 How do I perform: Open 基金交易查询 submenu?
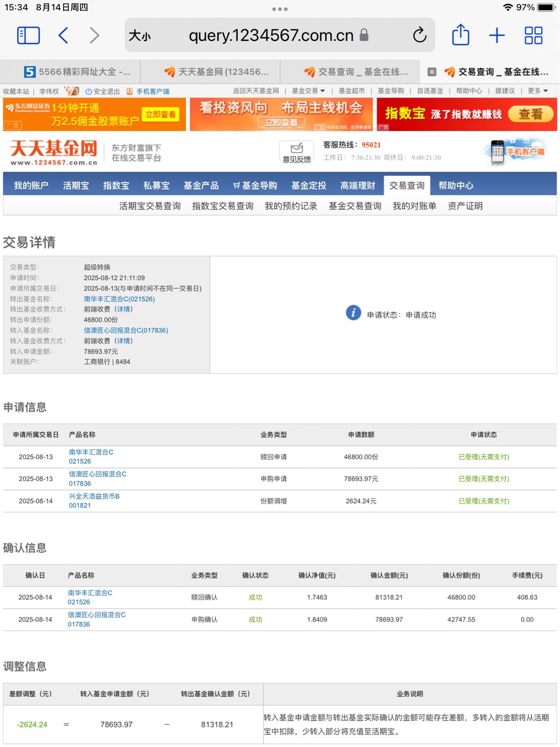coord(355,206)
